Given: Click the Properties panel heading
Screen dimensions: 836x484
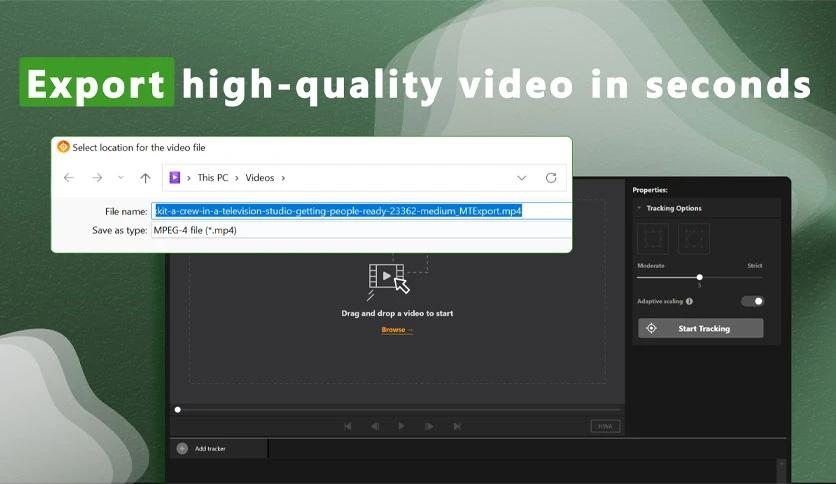Looking at the screenshot, I should [x=649, y=190].
